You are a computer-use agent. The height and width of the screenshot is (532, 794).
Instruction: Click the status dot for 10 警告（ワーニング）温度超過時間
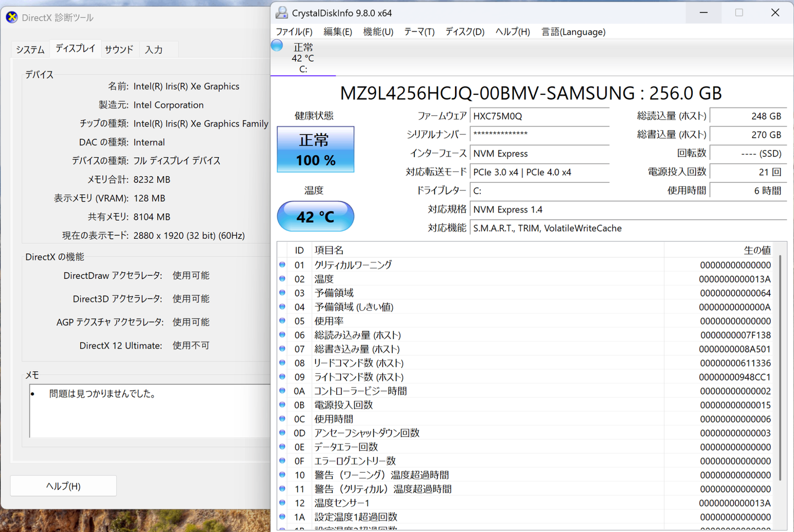tap(282, 475)
